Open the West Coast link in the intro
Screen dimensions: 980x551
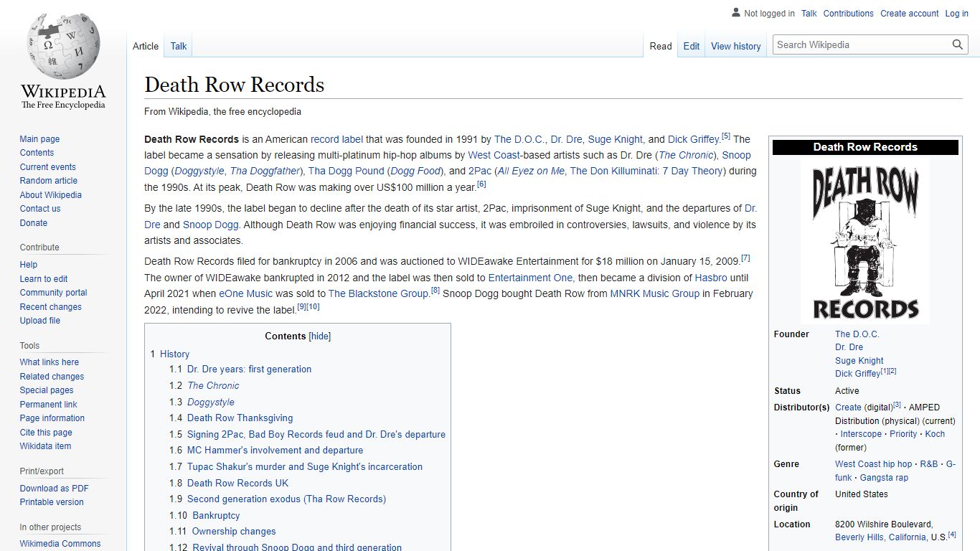click(494, 155)
